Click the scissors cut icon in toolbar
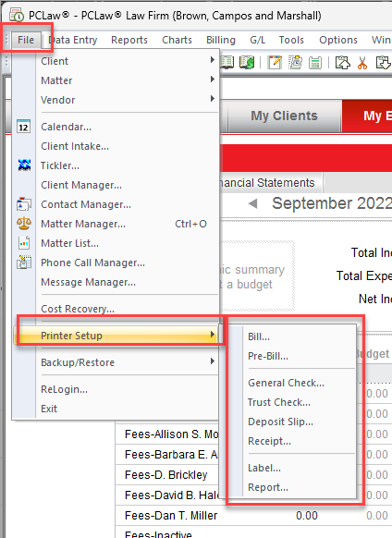This screenshot has width=392, height=538. tap(362, 63)
